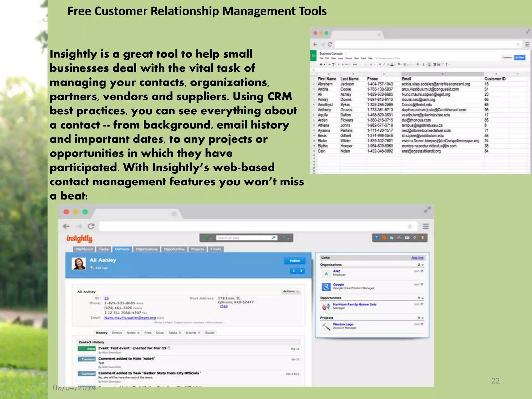Select the Notes sub-tab
Image resolution: width=532 pixels, height=399 pixels.
[133, 333]
